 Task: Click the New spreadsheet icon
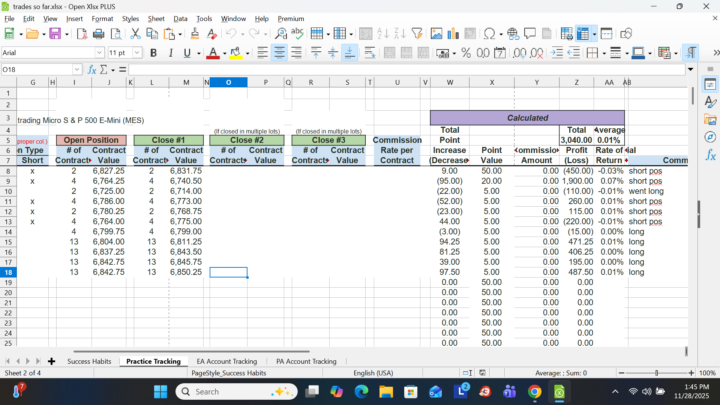point(9,34)
